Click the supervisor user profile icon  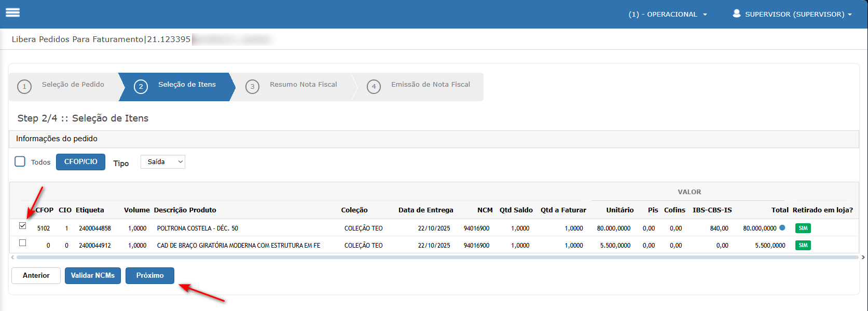click(736, 13)
